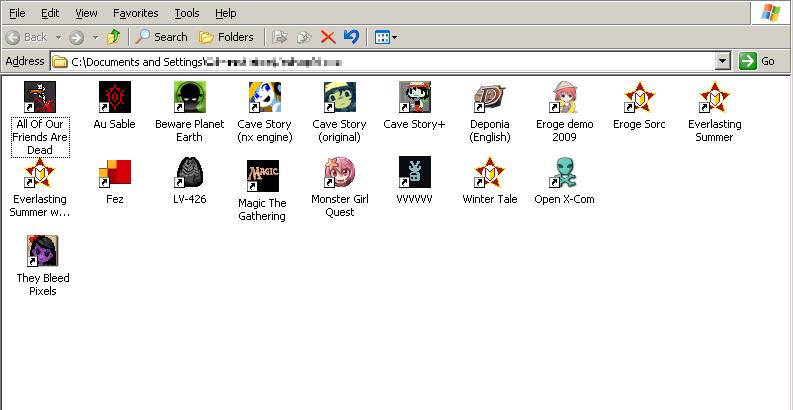Select the Everlasting Summer shortcut icon

tap(714, 97)
